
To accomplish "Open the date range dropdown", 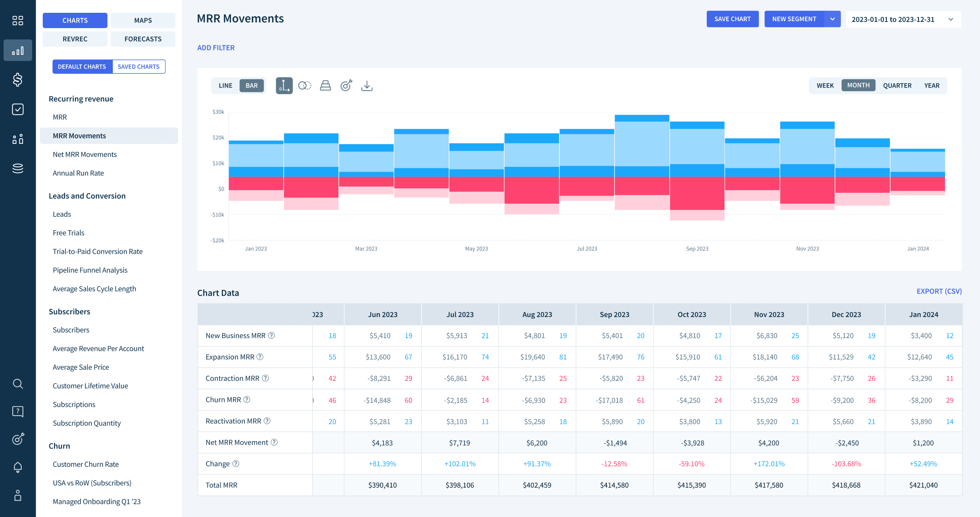I will click(x=903, y=19).
